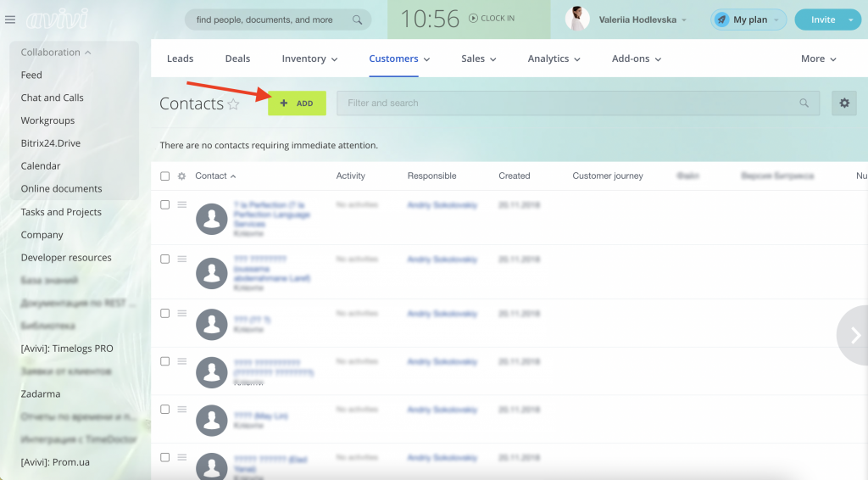This screenshot has height=480, width=868.
Task: Open the More dropdown menu
Action: point(818,59)
